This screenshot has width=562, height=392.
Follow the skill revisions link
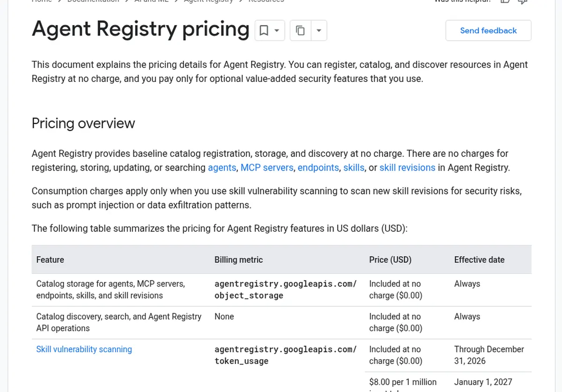pos(407,168)
